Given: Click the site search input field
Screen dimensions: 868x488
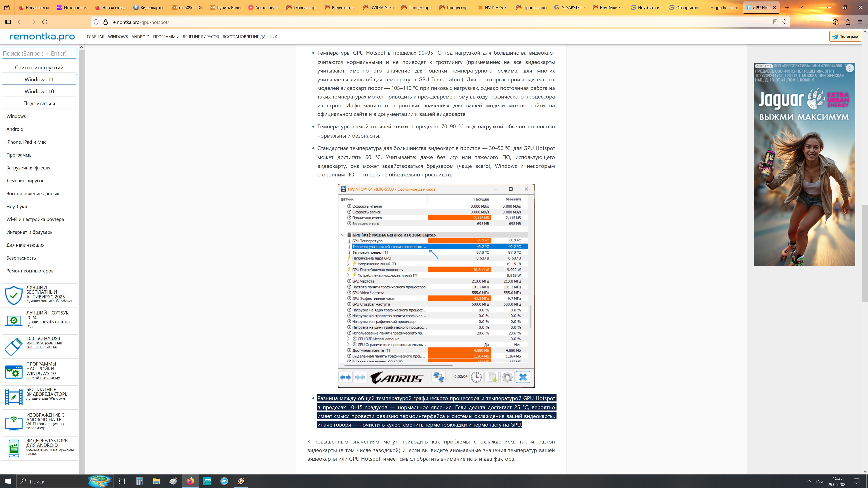Looking at the screenshot, I should pos(39,53).
